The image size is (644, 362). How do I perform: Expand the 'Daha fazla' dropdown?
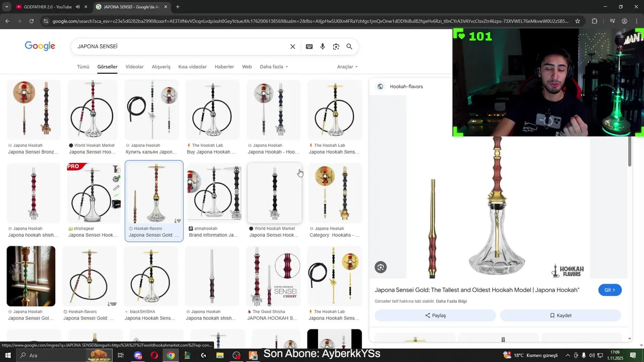[x=274, y=67]
